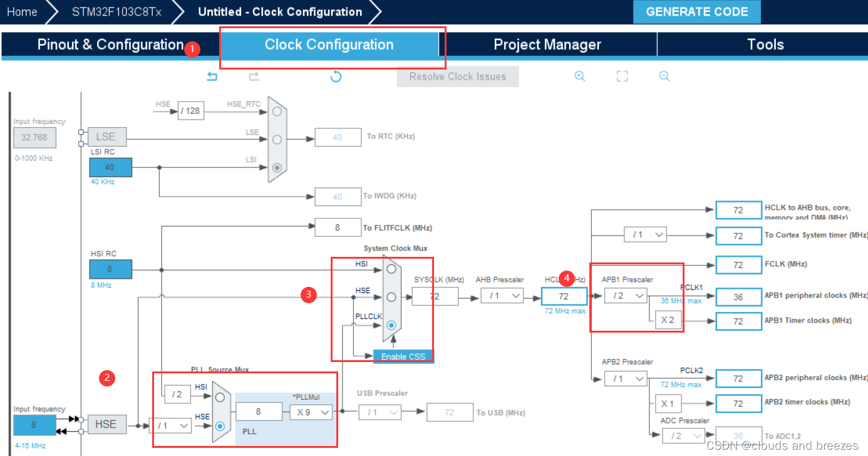
Task: Click the undo arrow icon
Action: (212, 76)
